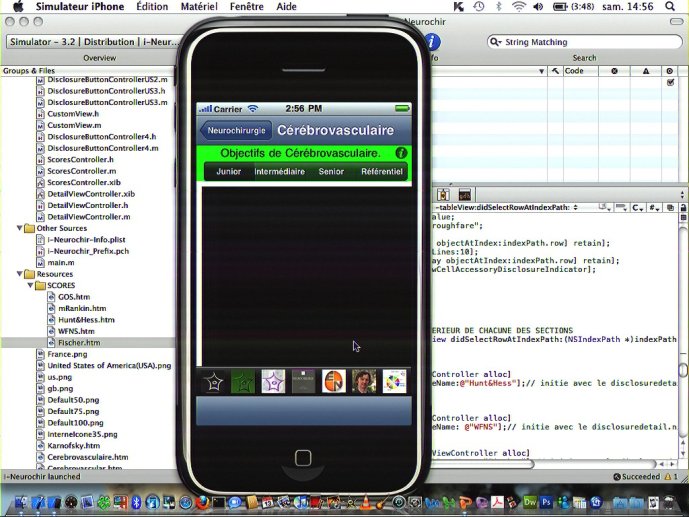Click the blue Info icon in the Xcode toolbar
The image size is (689, 517).
(x=433, y=42)
